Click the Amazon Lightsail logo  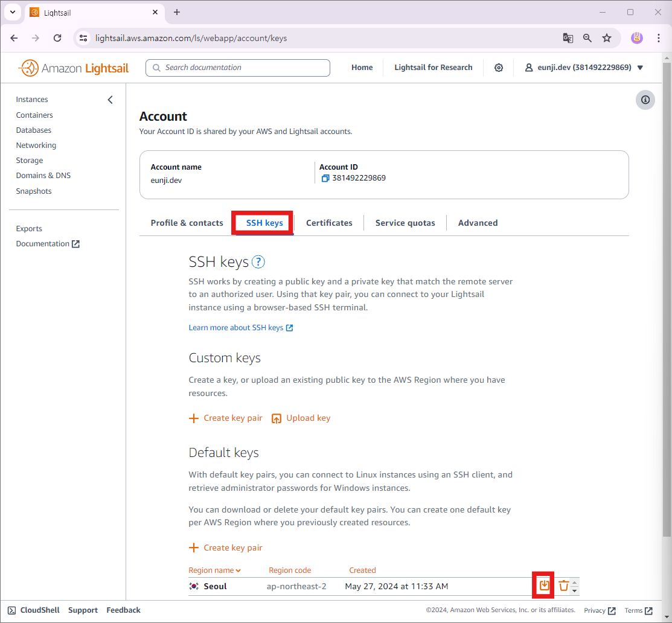coord(73,68)
